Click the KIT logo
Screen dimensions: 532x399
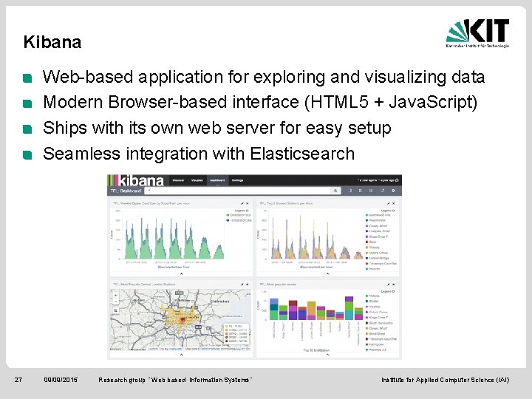478,33
